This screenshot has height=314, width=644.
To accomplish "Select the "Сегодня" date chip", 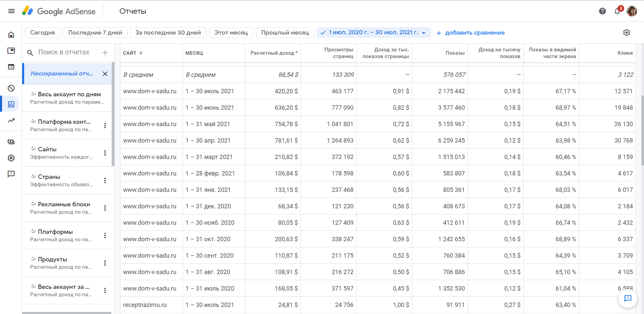I will 43,33.
